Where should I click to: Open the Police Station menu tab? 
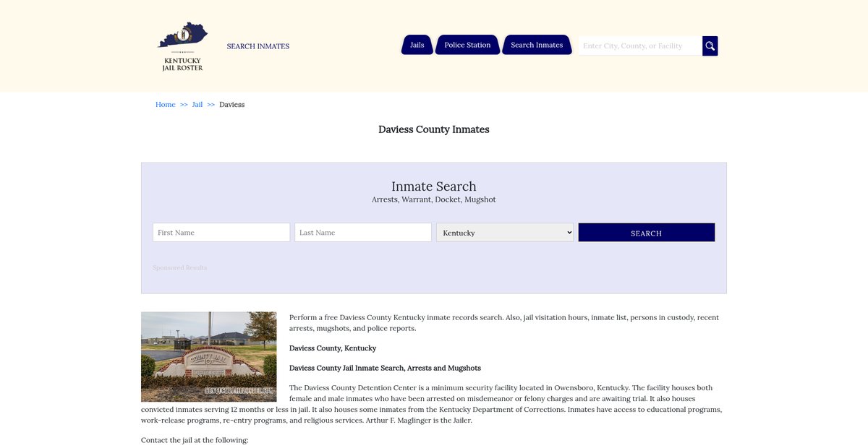[467, 45]
